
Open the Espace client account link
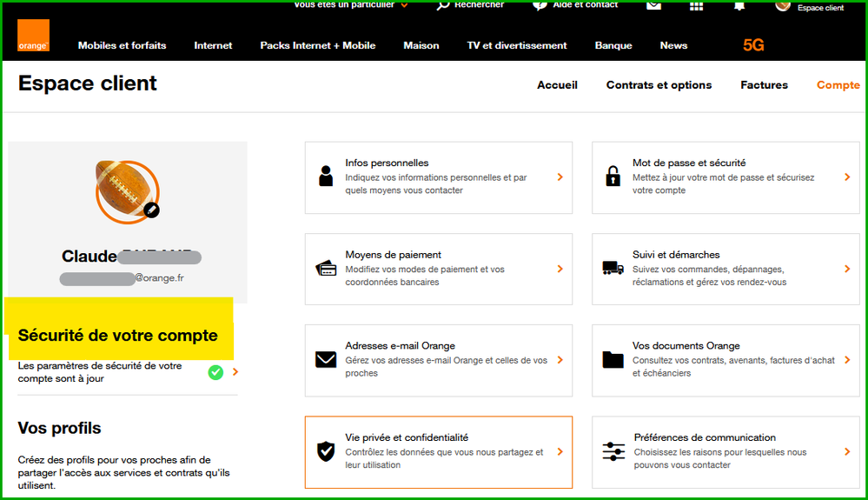[820, 8]
